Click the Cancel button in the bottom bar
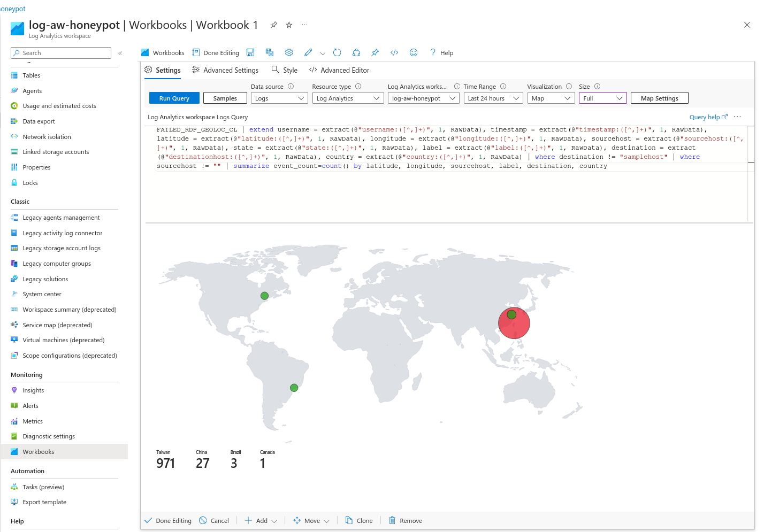The height and width of the screenshot is (532, 764). coord(214,521)
